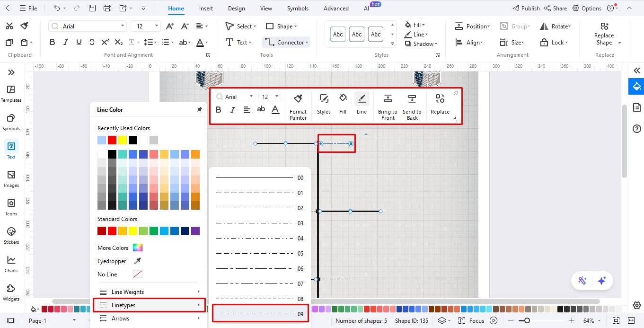Toggle Bold in the floating toolbar

[x=218, y=110]
